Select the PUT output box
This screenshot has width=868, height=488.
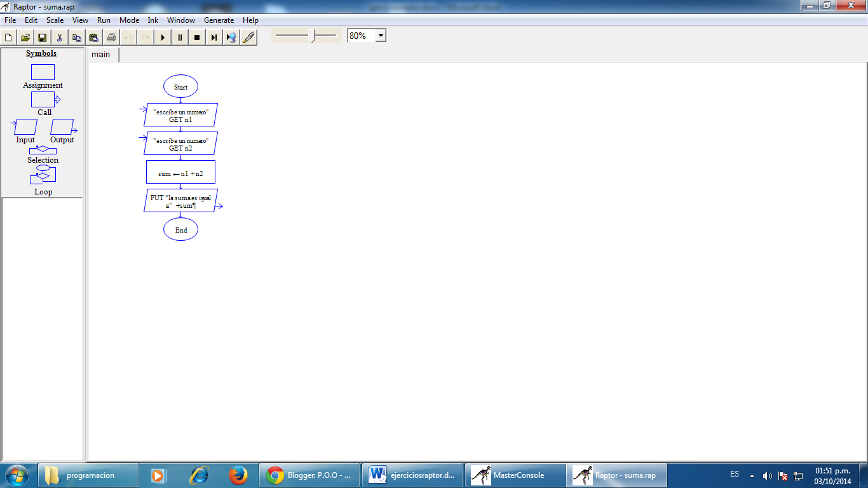click(180, 201)
